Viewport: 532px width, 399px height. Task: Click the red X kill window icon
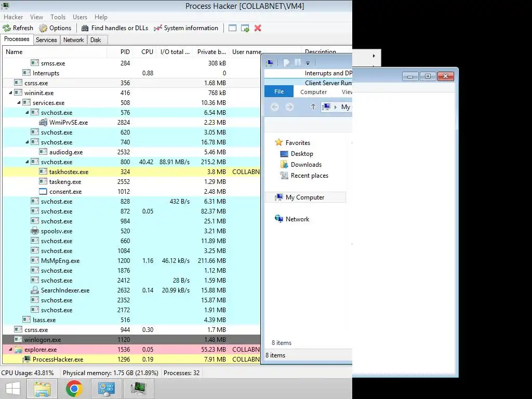[x=258, y=28]
